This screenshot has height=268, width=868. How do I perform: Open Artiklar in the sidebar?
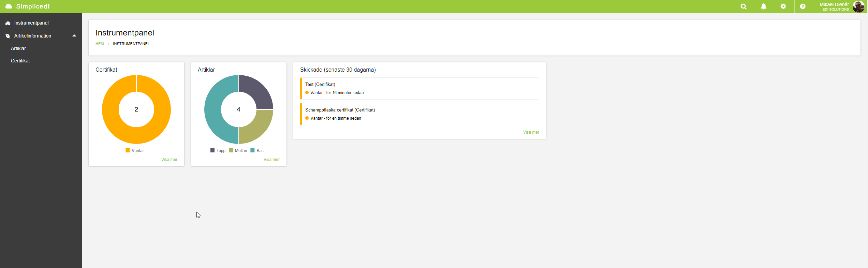click(18, 48)
